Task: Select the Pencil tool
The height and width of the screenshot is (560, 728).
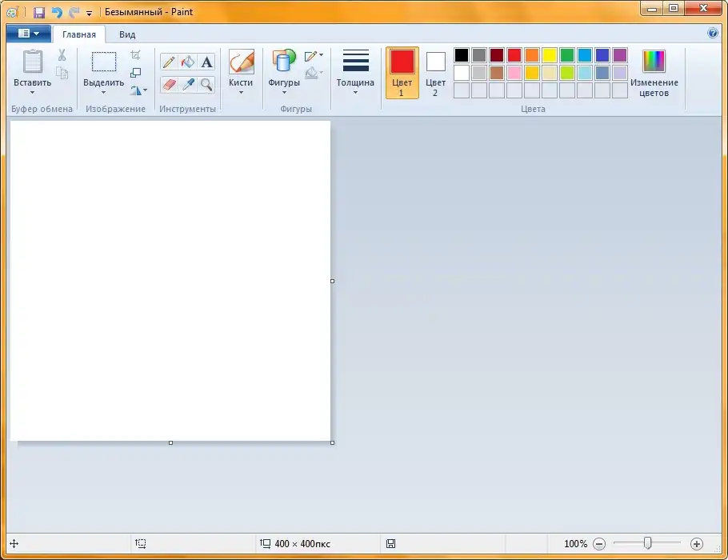Action: 169,62
